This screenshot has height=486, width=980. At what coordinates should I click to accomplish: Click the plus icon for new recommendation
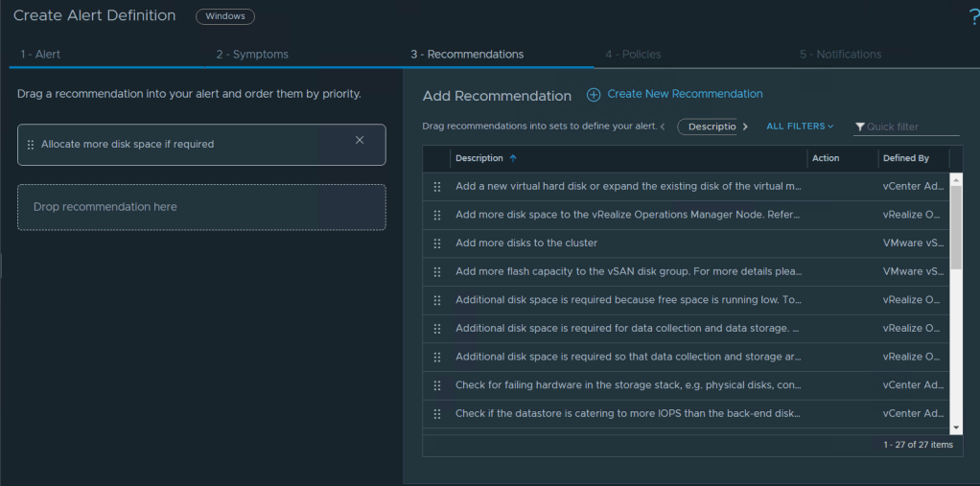(x=594, y=94)
